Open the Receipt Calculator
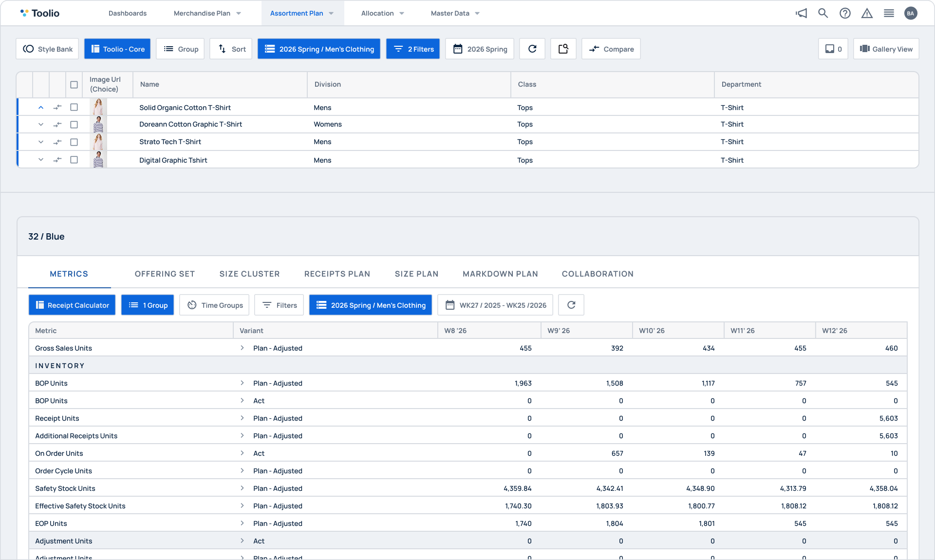The width and height of the screenshot is (935, 560). pyautogui.click(x=72, y=305)
